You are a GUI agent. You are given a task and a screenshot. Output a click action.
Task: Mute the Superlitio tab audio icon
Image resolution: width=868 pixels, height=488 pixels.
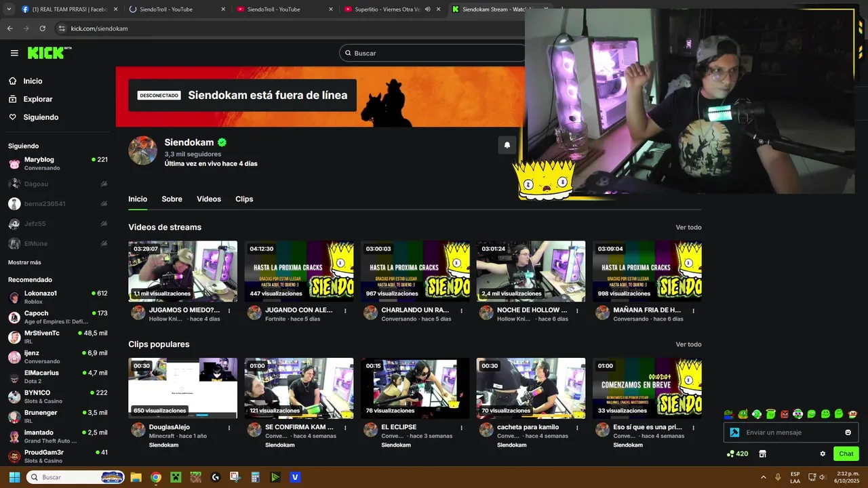pos(427,9)
